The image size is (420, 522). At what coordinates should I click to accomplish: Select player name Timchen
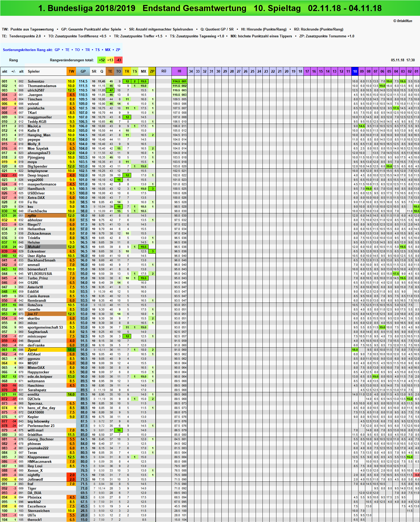click(35, 99)
